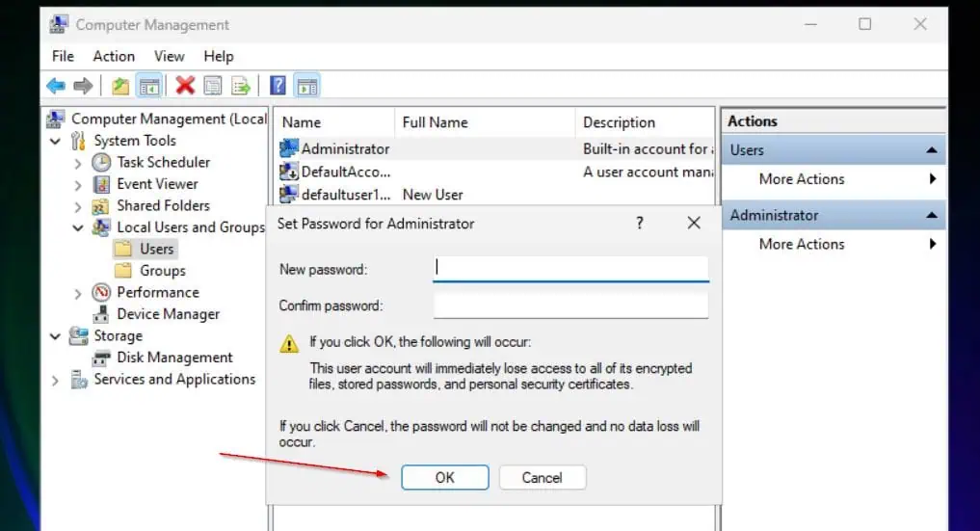
Task: Collapse the Administrator section in Actions pane
Action: point(932,215)
